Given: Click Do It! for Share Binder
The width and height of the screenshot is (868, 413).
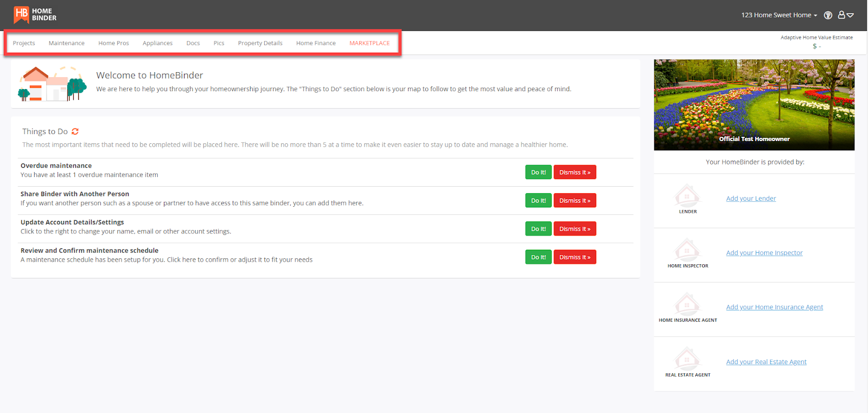Looking at the screenshot, I should point(538,200).
